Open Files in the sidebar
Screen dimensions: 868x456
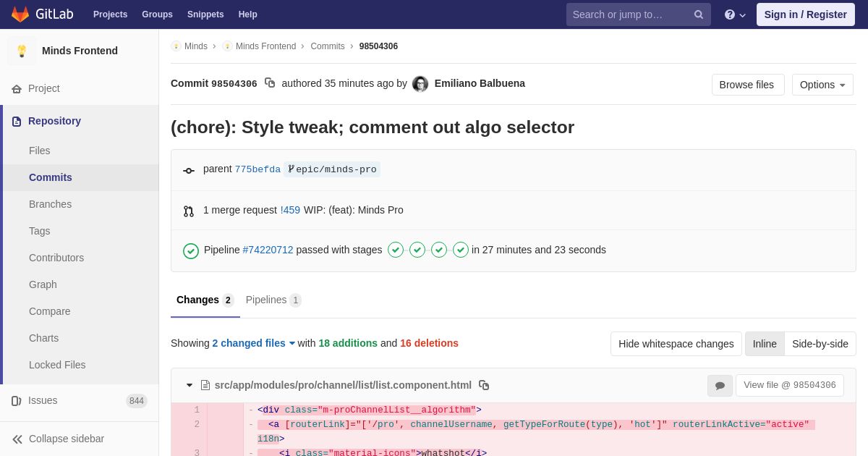coord(80,151)
